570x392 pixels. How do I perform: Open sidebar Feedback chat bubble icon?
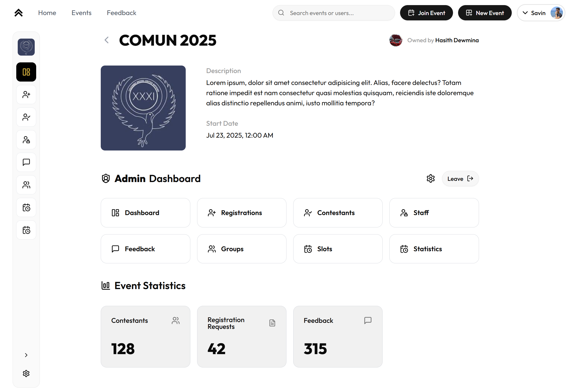(26, 162)
